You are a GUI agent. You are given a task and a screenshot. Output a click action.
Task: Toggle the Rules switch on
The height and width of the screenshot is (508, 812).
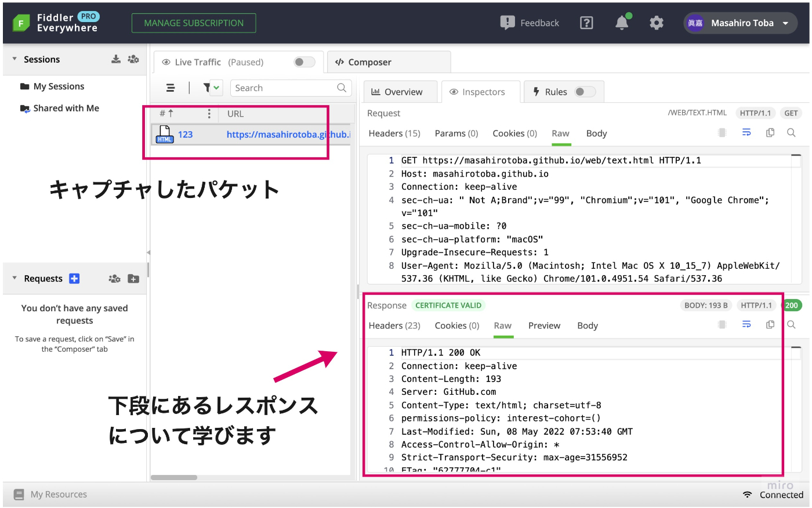pyautogui.click(x=585, y=92)
